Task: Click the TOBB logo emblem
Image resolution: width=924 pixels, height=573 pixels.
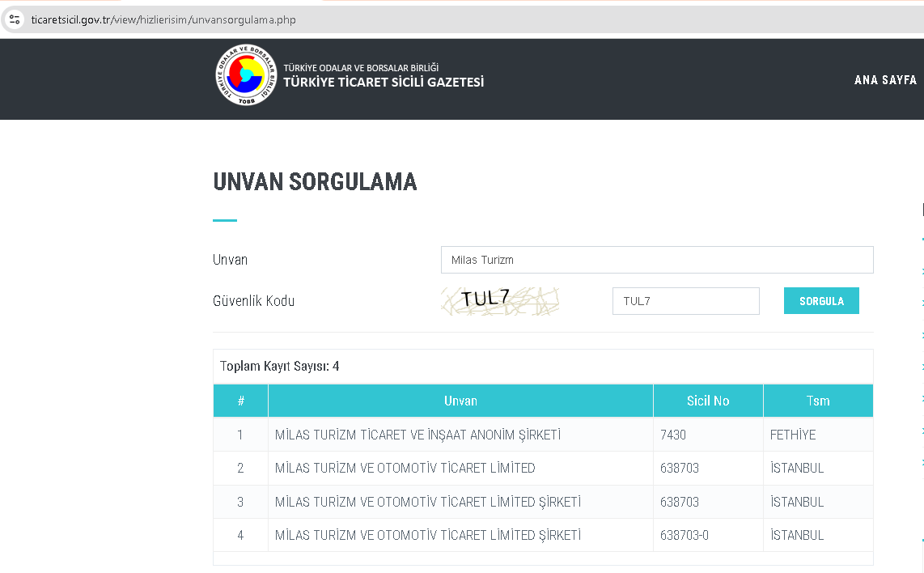Action: pos(246,75)
